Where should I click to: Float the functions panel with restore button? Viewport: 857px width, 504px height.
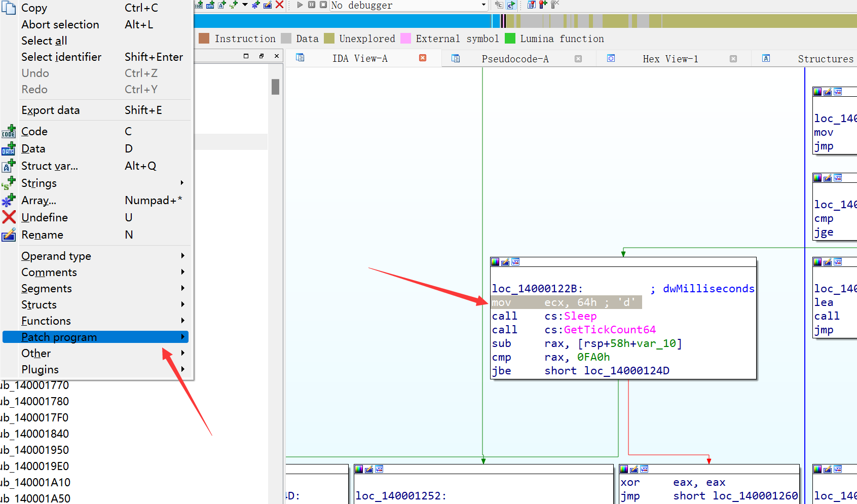click(x=262, y=56)
